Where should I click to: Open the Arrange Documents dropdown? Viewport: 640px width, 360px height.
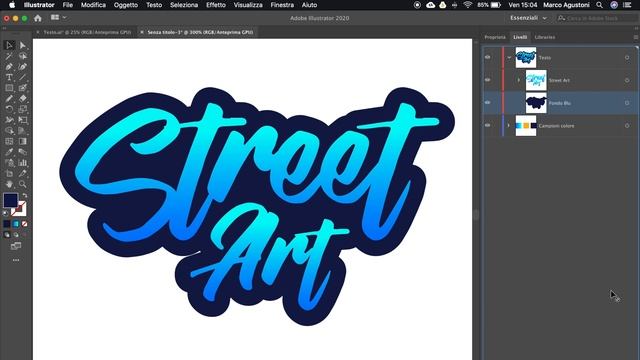click(x=58, y=18)
